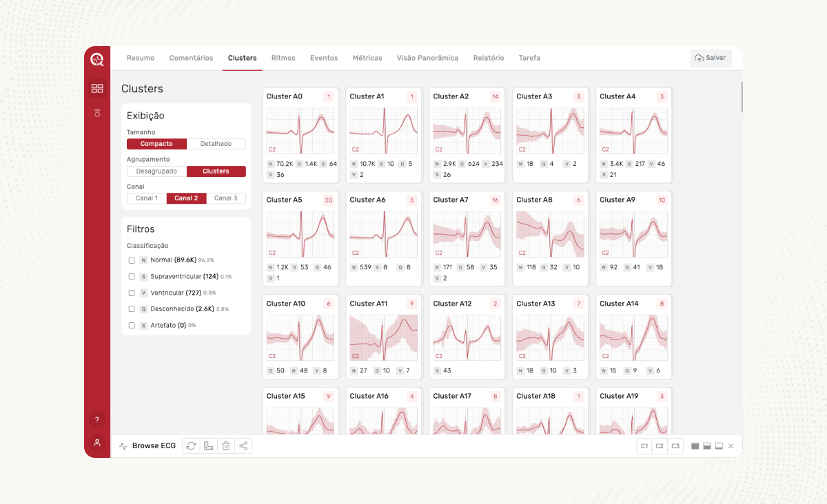Open help via question mark icon
This screenshot has width=827, height=504.
point(97,419)
